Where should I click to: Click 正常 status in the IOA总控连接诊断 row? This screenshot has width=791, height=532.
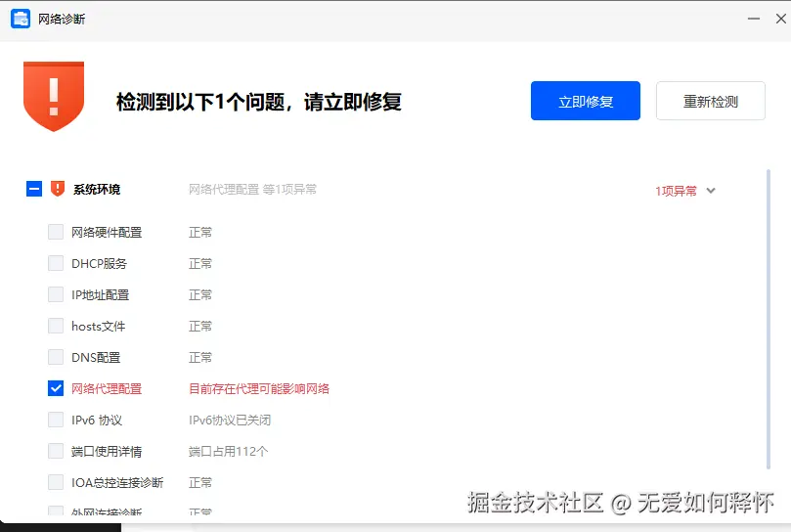200,482
